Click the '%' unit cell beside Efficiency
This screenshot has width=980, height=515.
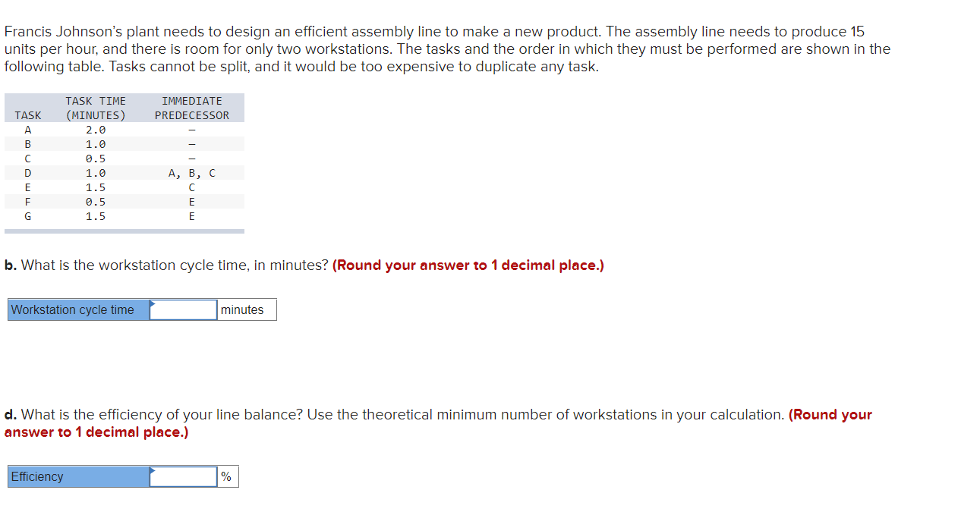(x=228, y=476)
